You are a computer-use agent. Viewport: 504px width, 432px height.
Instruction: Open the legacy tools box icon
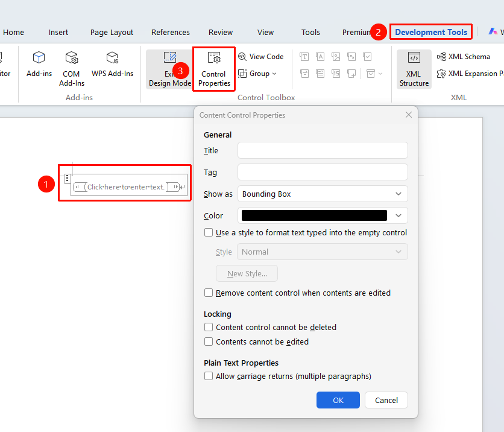click(x=371, y=74)
